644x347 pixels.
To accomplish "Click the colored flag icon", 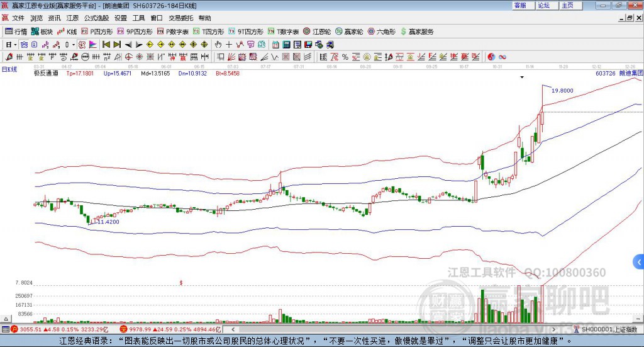I will (93, 45).
